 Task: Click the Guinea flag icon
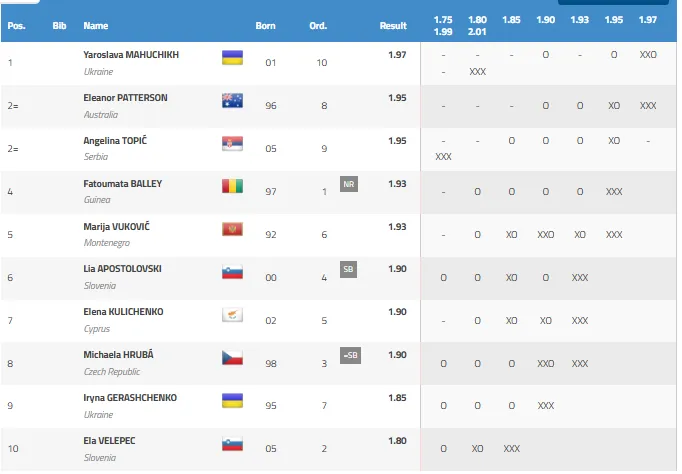click(x=232, y=186)
